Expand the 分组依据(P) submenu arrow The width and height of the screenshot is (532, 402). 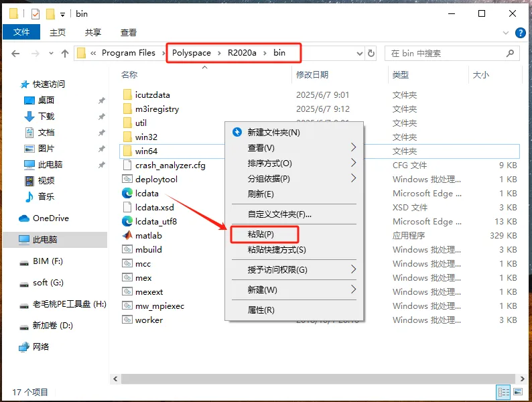(353, 178)
